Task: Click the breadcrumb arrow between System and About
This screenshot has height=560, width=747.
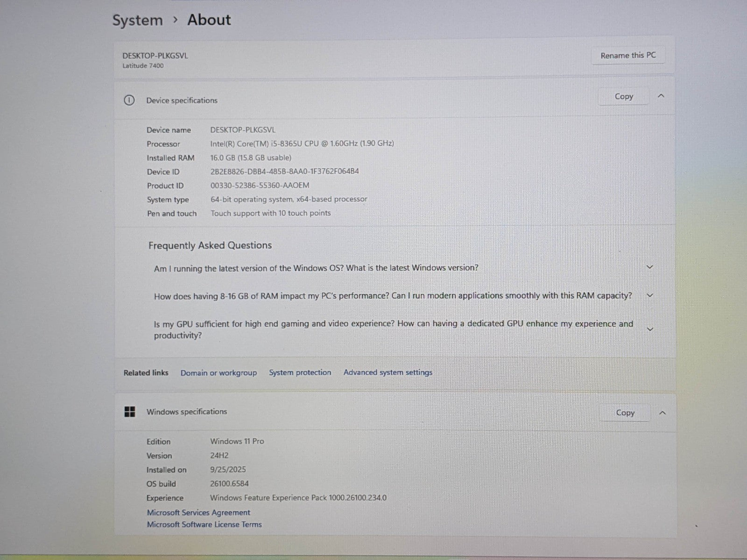Action: pos(175,20)
